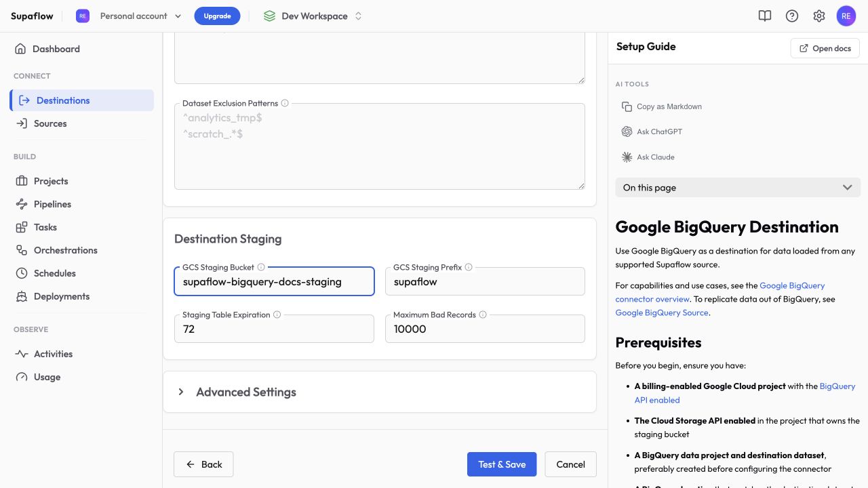This screenshot has width=868, height=488.
Task: Select Schedules in the sidebar
Action: [81, 273]
